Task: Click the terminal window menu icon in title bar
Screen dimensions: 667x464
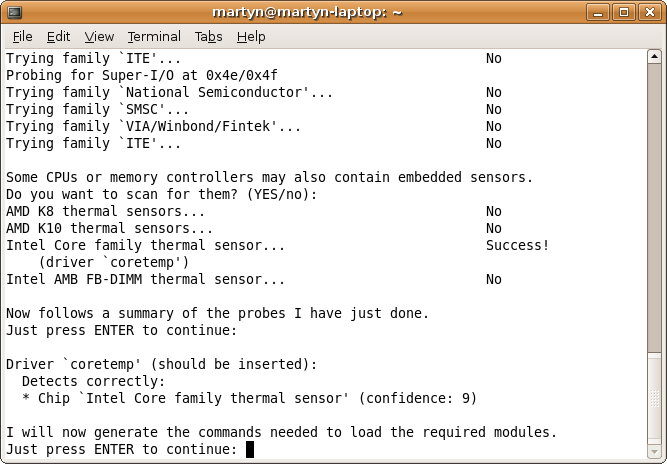Action: tap(14, 12)
